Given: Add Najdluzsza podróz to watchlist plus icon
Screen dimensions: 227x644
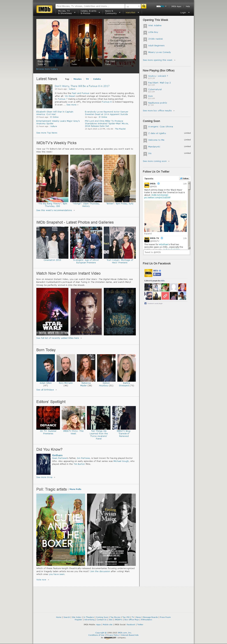Looking at the screenshot, I should pyautogui.click(x=145, y=104).
